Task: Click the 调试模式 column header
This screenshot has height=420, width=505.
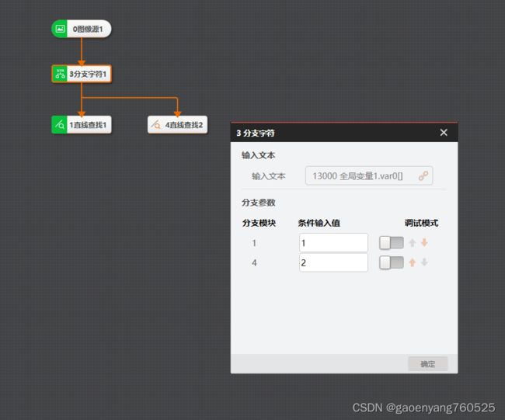Action: pyautogui.click(x=421, y=223)
